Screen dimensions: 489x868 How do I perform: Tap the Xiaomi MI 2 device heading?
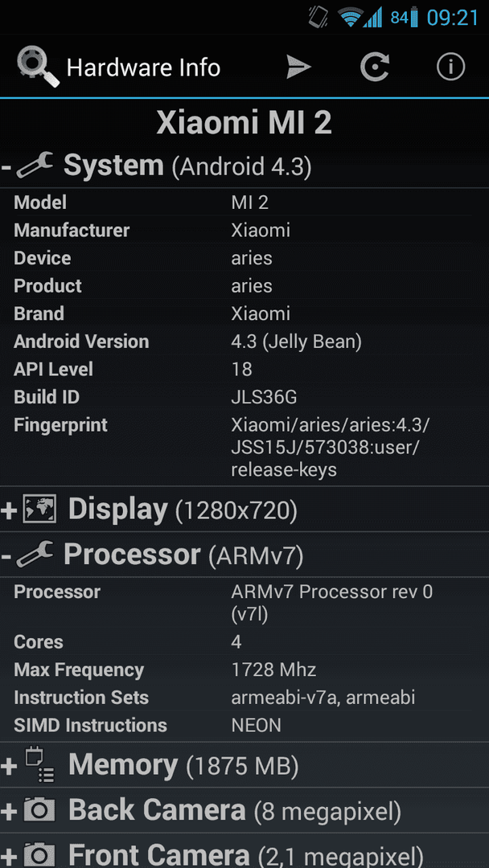(x=244, y=122)
